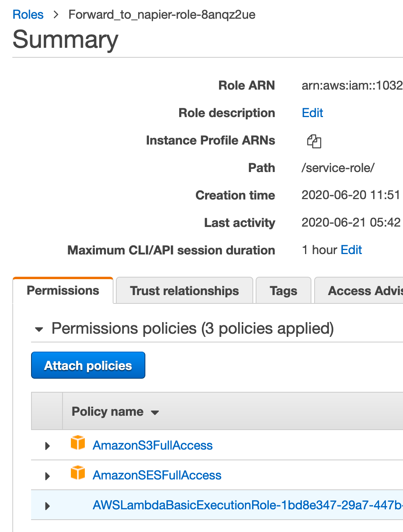Click the '1 hour' session duration value

coord(319,250)
